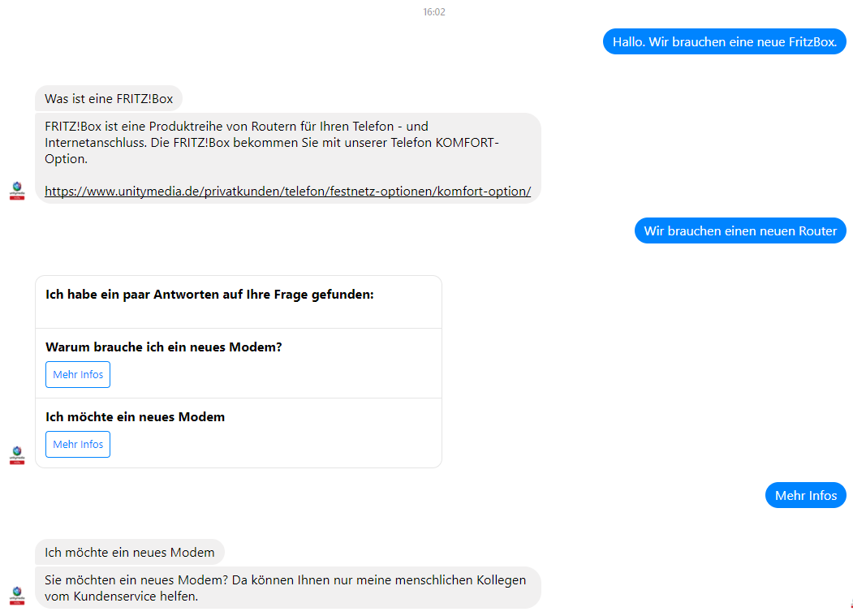This screenshot has width=853, height=616.
Task: Click the 'Warum brauche ich ein neues Modem?' card title
Action: coord(164,347)
